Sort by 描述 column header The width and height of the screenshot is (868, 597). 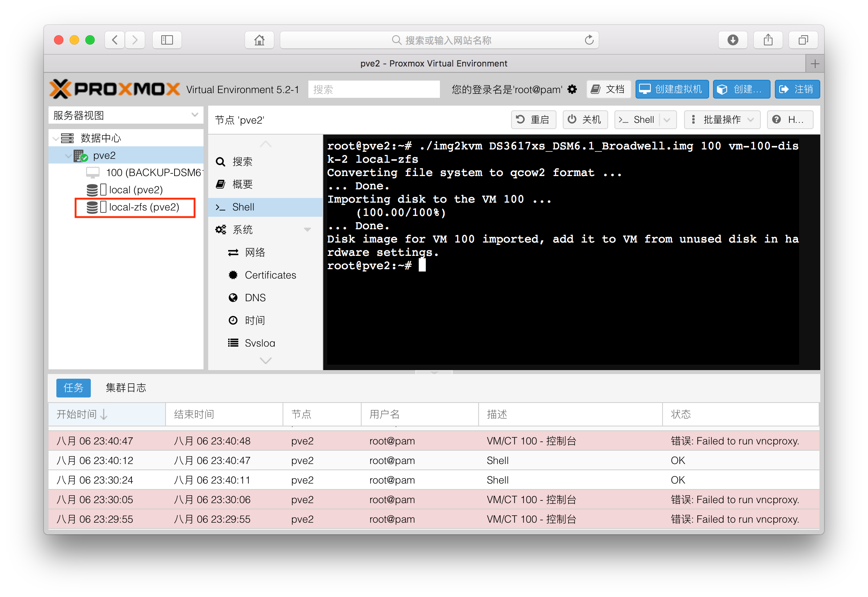(570, 414)
